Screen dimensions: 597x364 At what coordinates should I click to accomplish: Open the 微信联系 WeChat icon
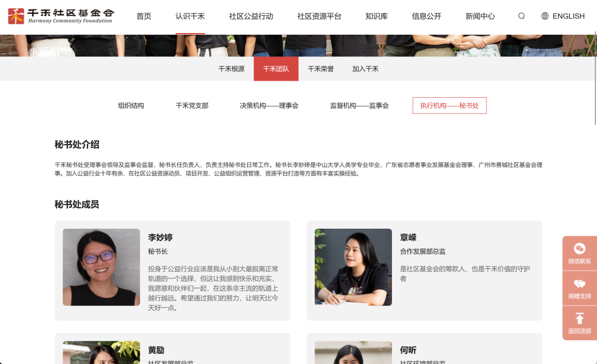click(579, 249)
